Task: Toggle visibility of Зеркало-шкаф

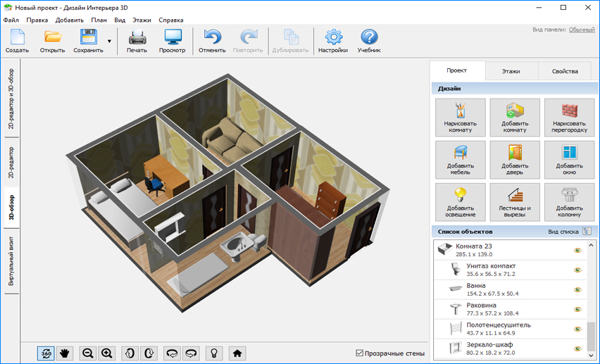Action: point(577,349)
